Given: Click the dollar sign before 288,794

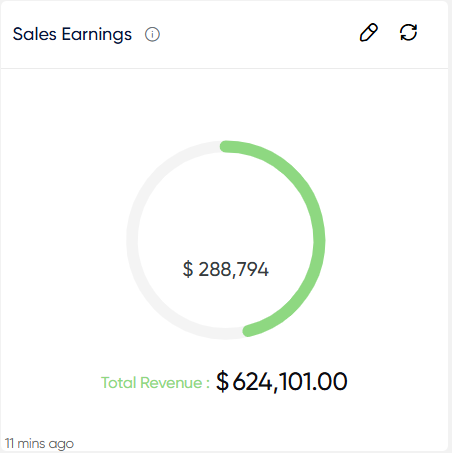Looking at the screenshot, I should 188,269.
